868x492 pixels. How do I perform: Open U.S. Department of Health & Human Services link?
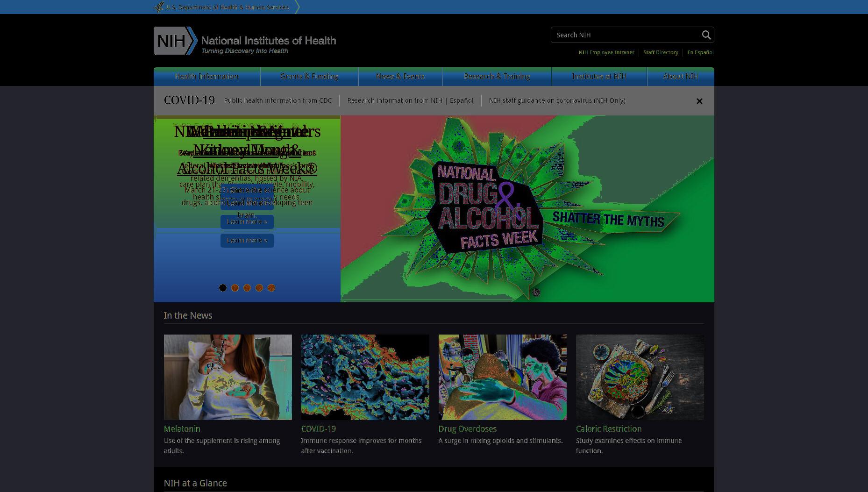pyautogui.click(x=228, y=7)
